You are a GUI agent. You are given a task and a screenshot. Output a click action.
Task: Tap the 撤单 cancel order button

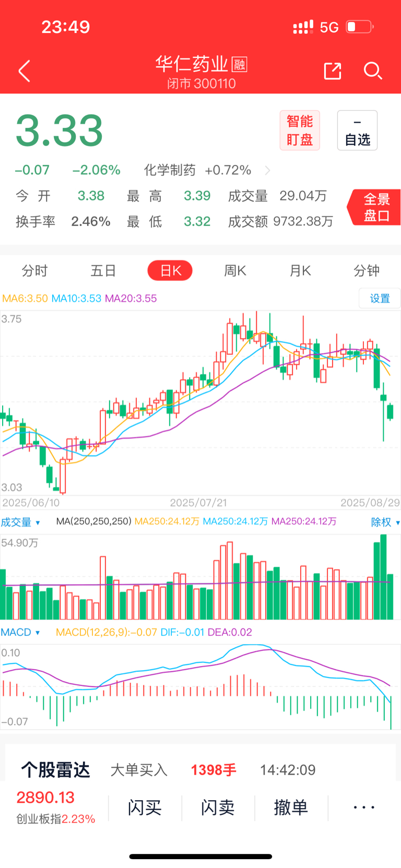291,807
